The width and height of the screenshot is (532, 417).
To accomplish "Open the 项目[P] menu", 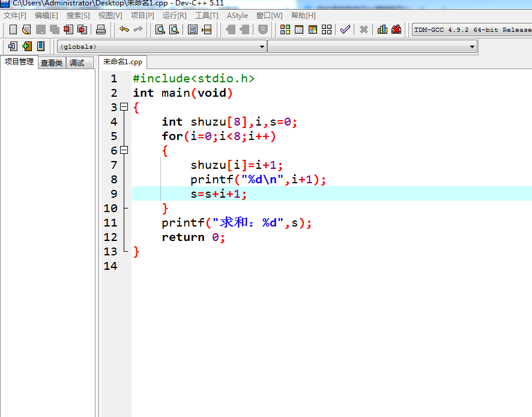I will pos(142,16).
